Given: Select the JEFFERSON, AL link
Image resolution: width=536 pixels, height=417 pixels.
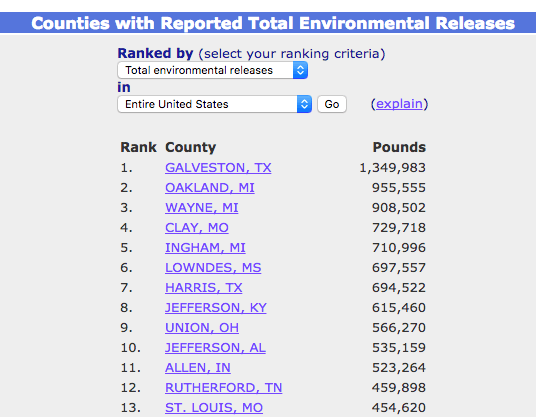Looking at the screenshot, I should coord(215,348).
